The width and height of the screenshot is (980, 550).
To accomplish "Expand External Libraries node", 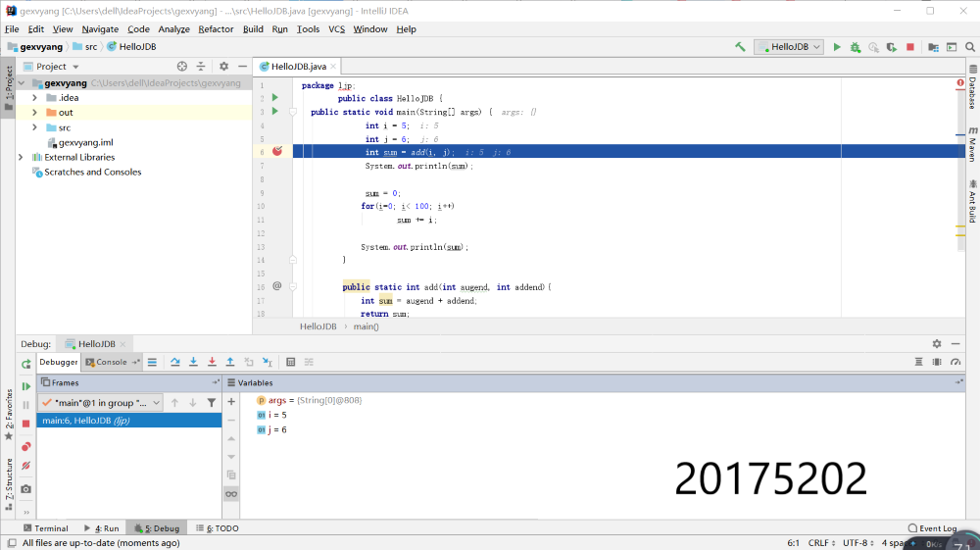I will (22, 158).
